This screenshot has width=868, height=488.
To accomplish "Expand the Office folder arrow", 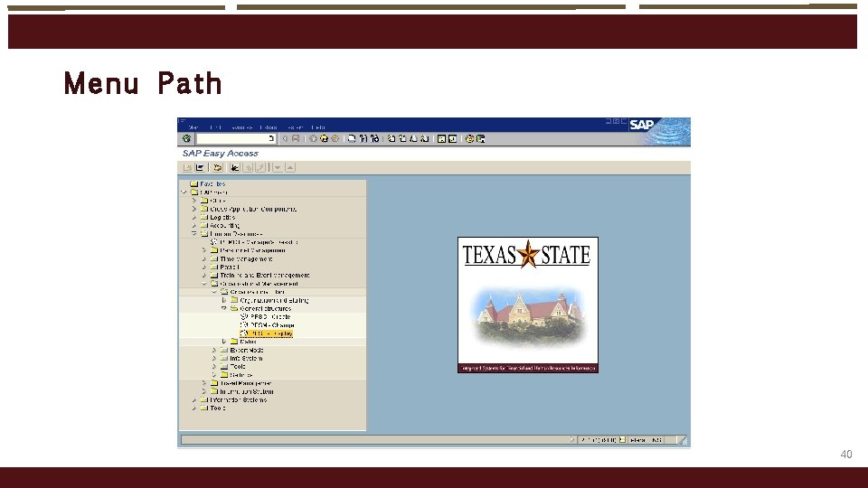I will (x=194, y=201).
